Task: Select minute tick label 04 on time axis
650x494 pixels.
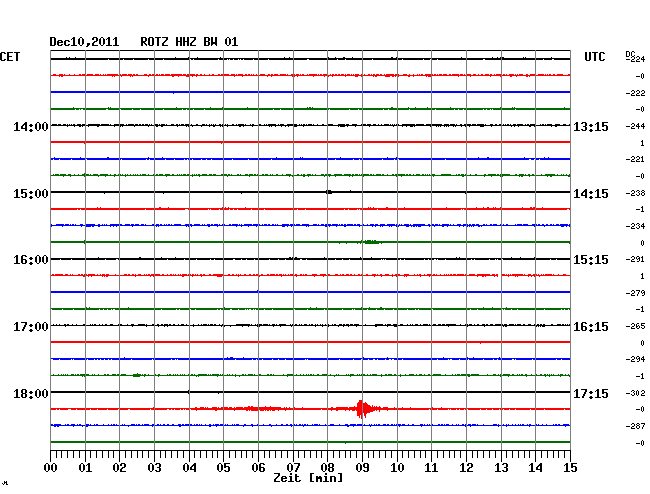Action: coord(189,468)
